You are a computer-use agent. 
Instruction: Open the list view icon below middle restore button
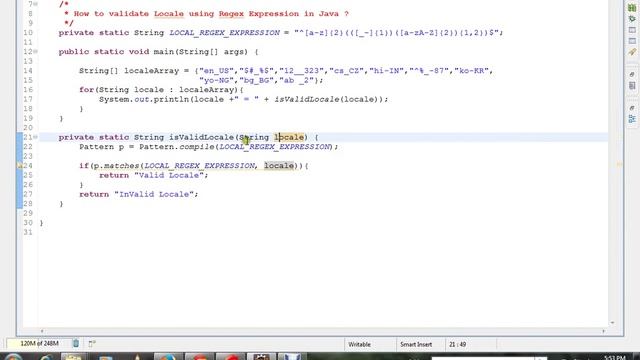point(632,86)
